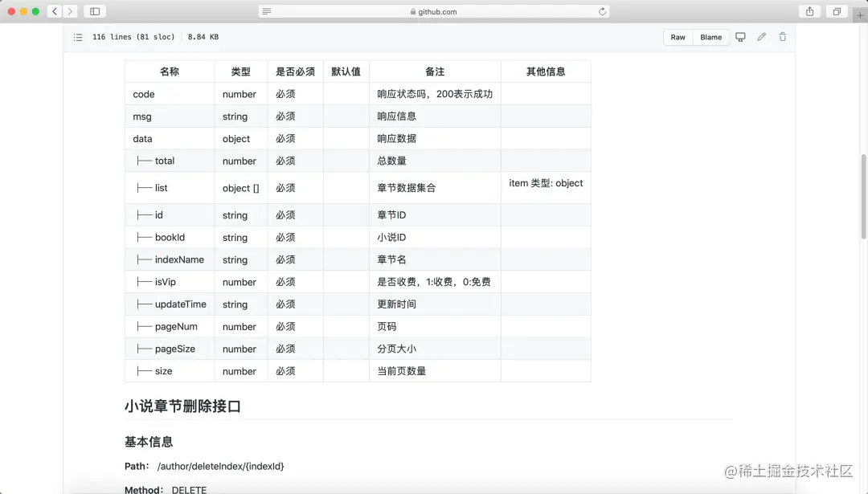Viewport: 868px width, 494px height.
Task: Reload the github.com page
Action: click(602, 11)
